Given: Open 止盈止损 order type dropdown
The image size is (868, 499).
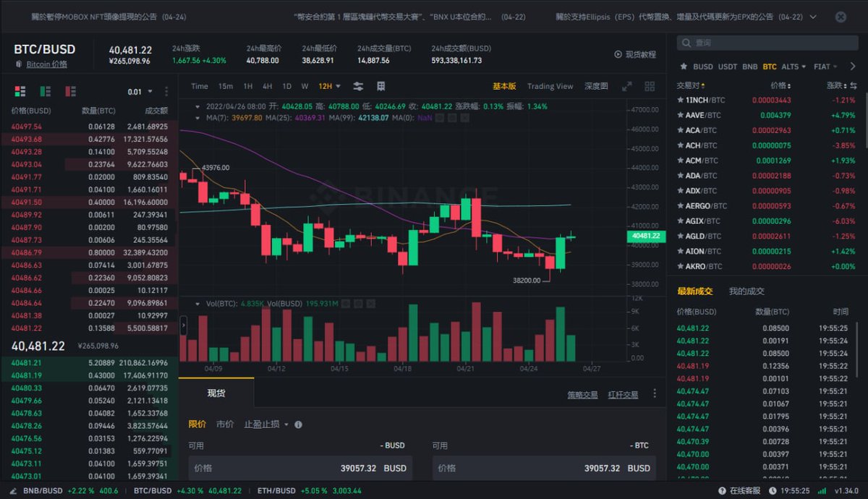Looking at the screenshot, I should (266, 425).
